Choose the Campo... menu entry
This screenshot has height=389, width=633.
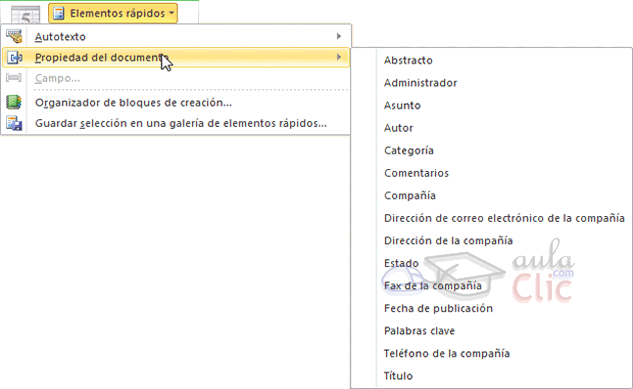click(176, 78)
